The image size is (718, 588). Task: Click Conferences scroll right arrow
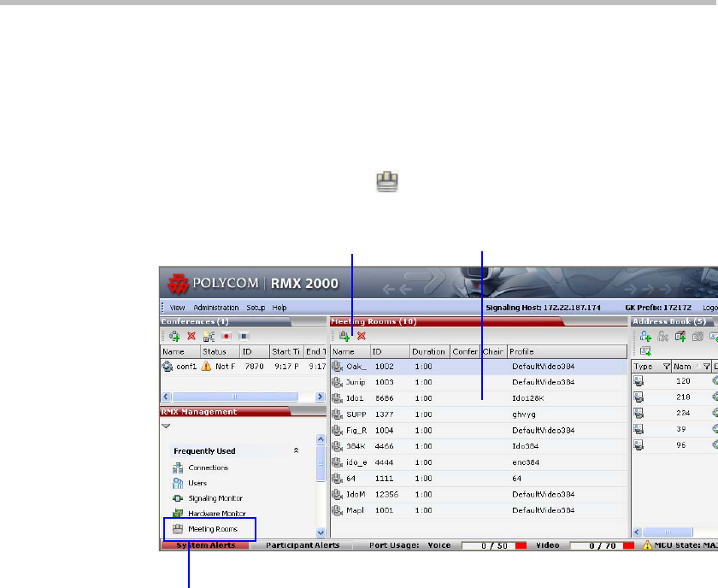click(x=320, y=397)
